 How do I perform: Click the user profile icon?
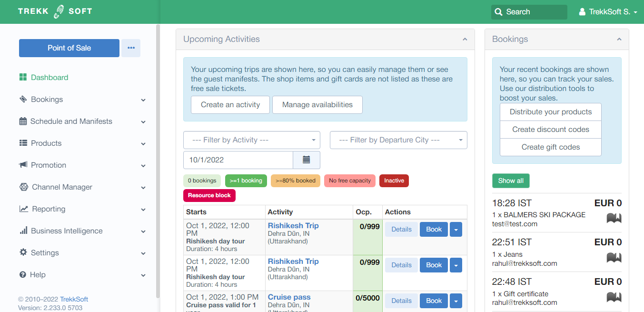(582, 12)
